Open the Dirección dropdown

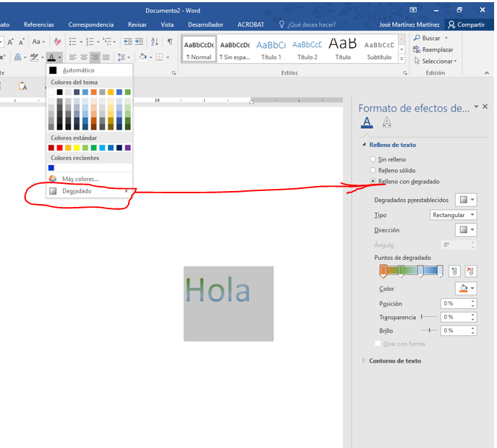(466, 230)
